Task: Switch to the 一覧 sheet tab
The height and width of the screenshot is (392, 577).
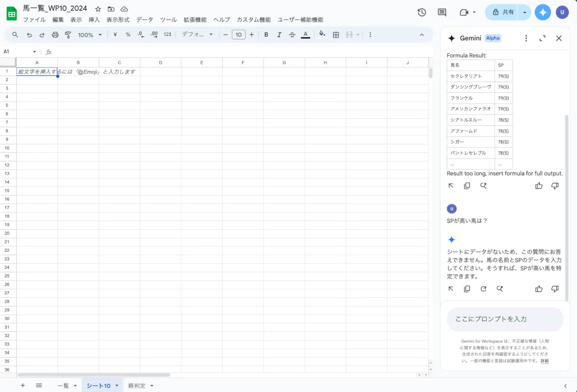Action: 63,386
